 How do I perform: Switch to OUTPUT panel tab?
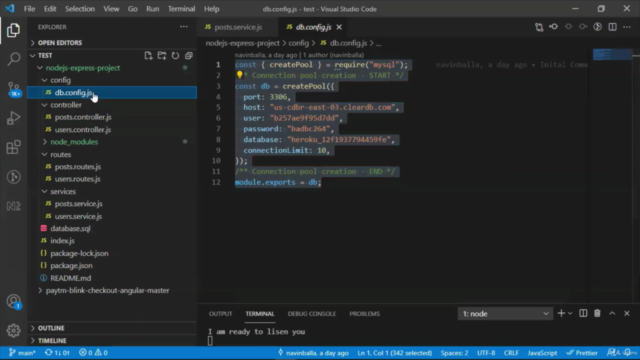[x=220, y=313]
